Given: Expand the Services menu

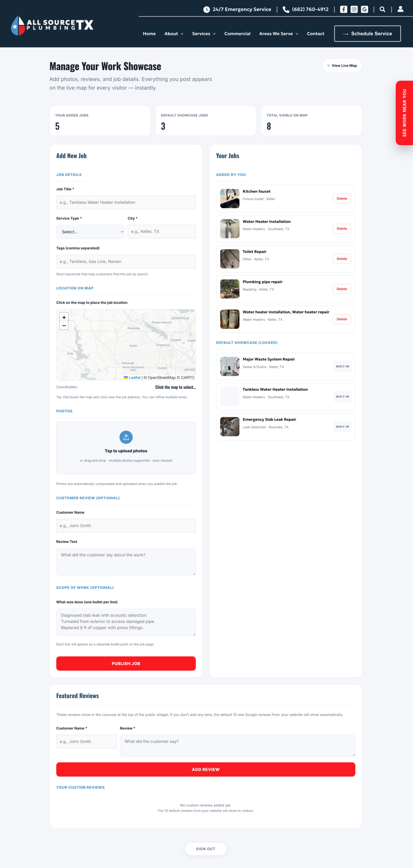Looking at the screenshot, I should 204,34.
